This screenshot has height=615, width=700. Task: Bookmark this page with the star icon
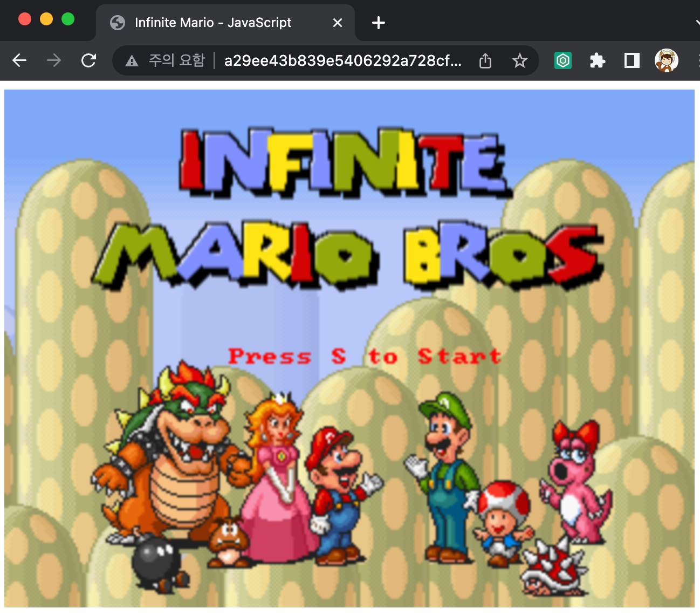pos(519,60)
